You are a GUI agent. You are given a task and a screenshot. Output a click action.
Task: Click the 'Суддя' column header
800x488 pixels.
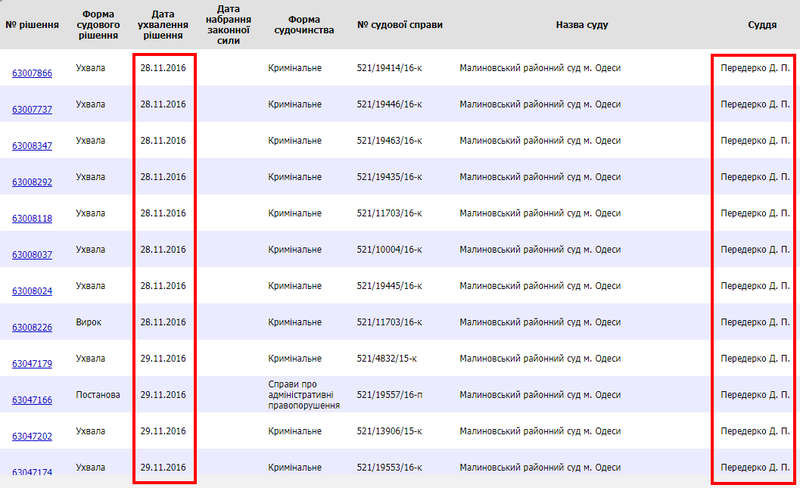[763, 23]
